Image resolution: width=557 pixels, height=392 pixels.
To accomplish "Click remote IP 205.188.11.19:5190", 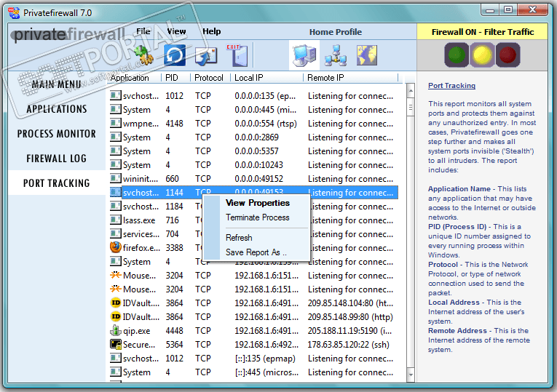I will [x=349, y=331].
